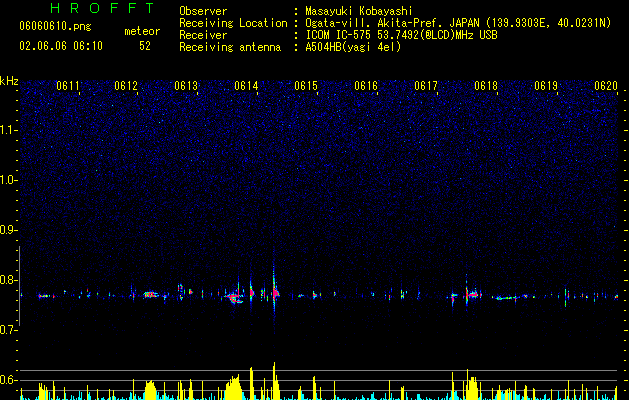Viewport: 629px width, 400px height.
Task: Click time marker 0613
Action: pos(186,86)
